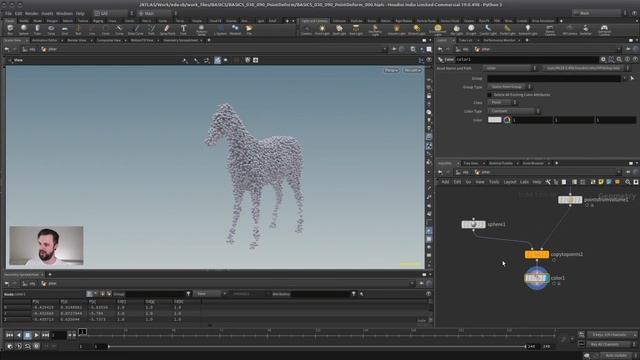Screen dimensions: 640x360
Task: Click the play forward button on timeline
Action: (36, 335)
